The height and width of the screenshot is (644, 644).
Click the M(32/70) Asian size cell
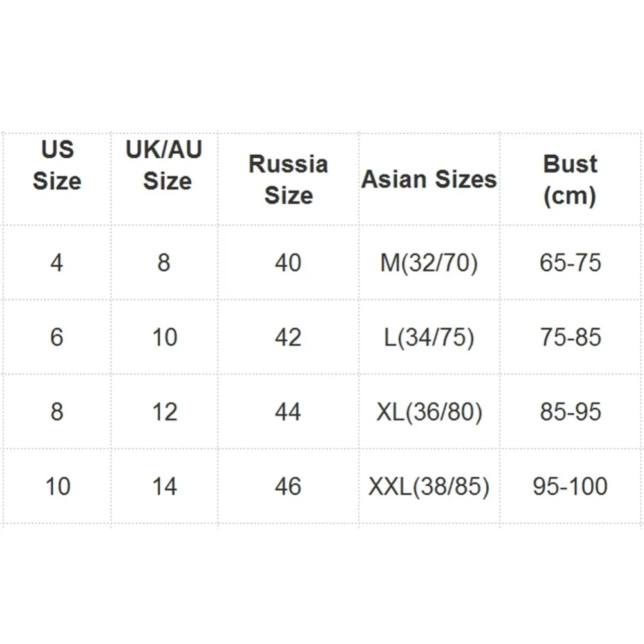coord(429,263)
